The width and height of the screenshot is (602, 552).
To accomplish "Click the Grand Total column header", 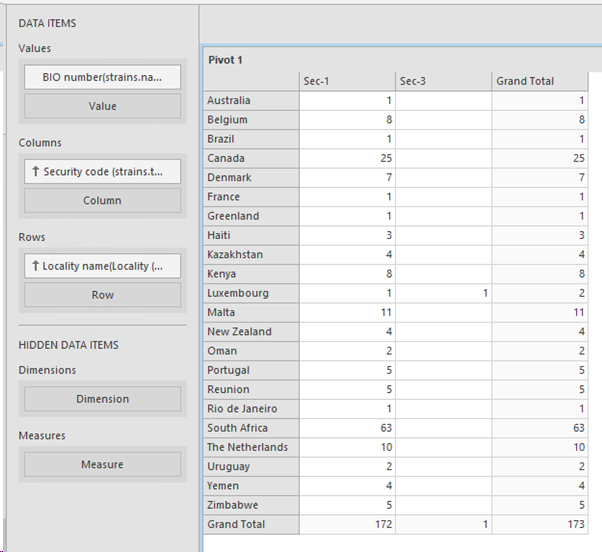I will coord(540,81).
